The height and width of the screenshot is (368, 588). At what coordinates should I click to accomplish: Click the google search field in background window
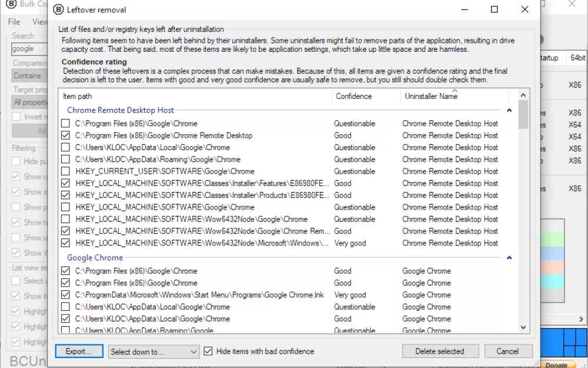[x=29, y=48]
